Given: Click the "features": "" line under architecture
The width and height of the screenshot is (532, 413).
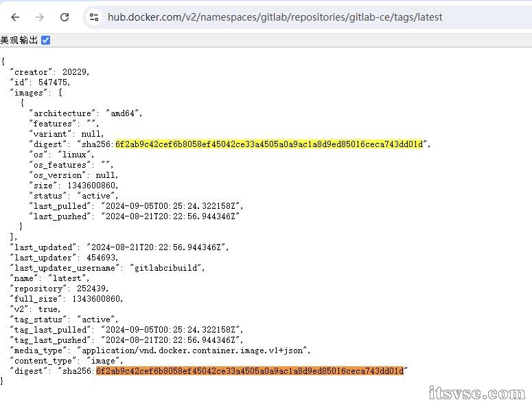Looking at the screenshot, I should [x=64, y=124].
